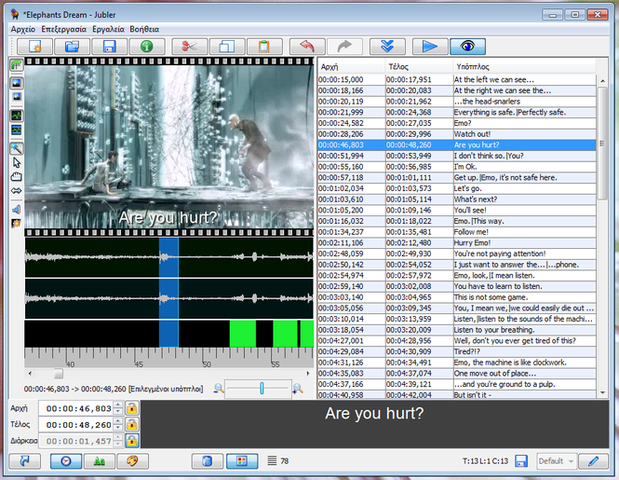
Task: Toggle the lock beside Διάρκεια time
Action: click(131, 440)
